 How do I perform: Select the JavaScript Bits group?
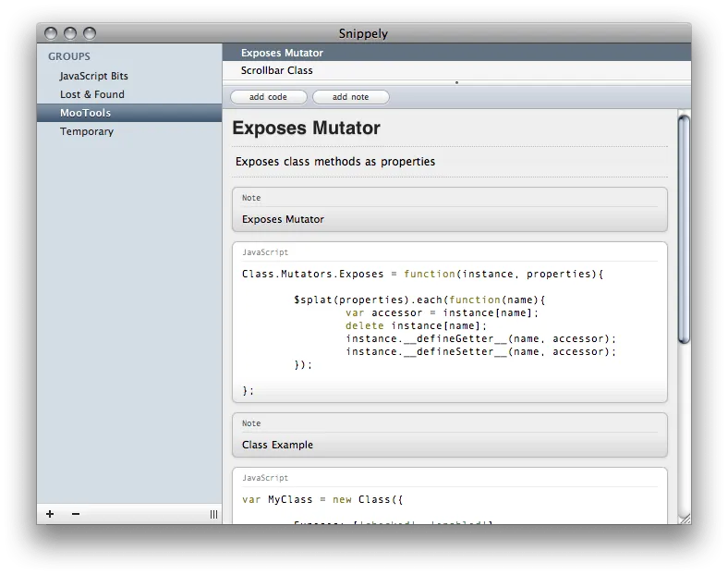[94, 76]
